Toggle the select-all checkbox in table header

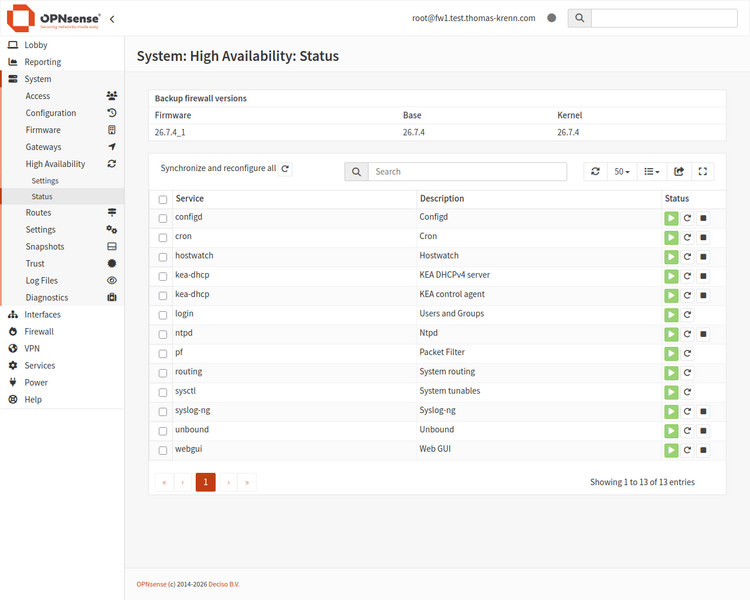(163, 200)
